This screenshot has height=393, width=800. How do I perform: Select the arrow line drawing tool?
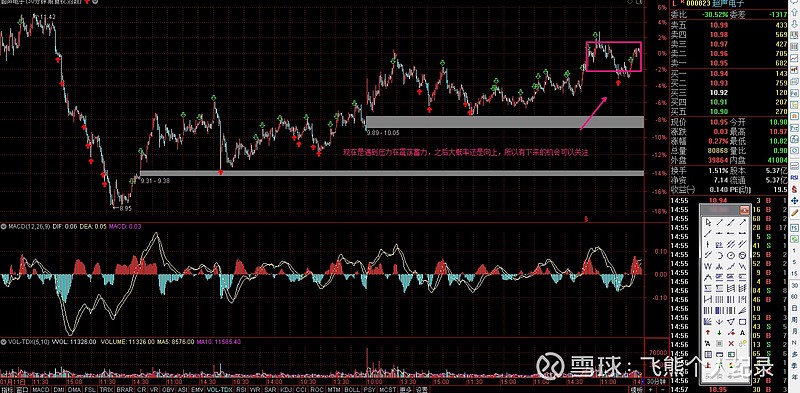743,222
